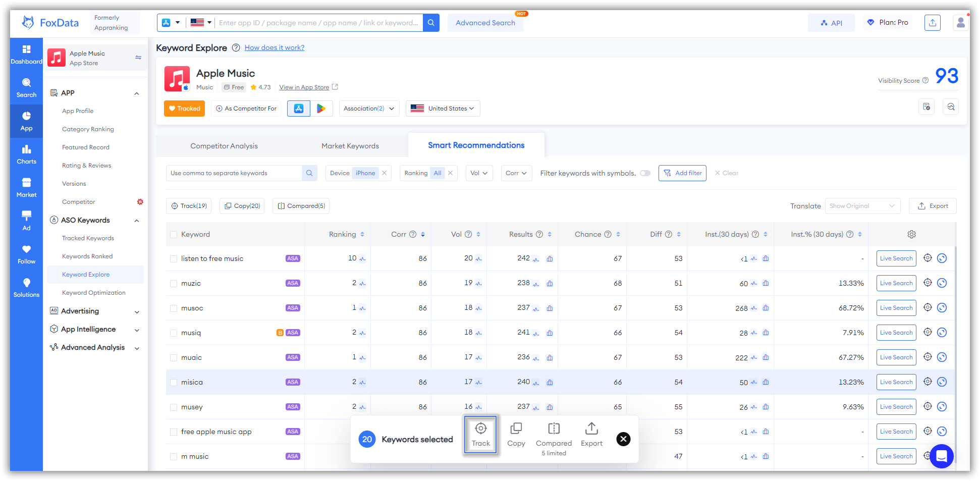Open the Charts sidebar section

26,154
